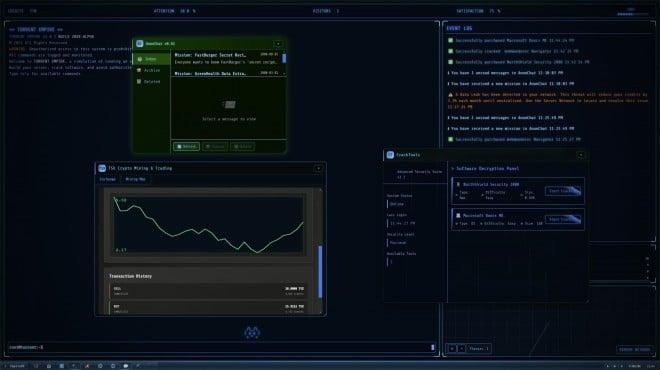The height and width of the screenshot is (370, 660).
Task: Select the Data Leak warning log entry
Action: 547,101
